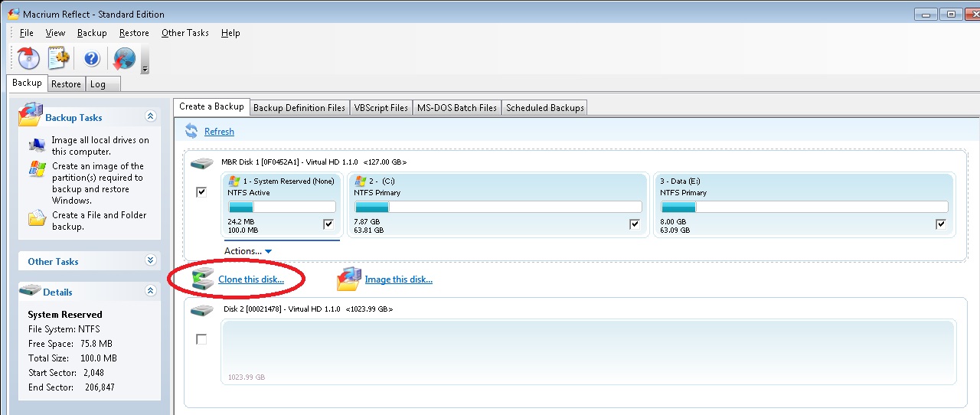Click the System Reserved partition Windows icon
The height and width of the screenshot is (415, 980).
[234, 181]
